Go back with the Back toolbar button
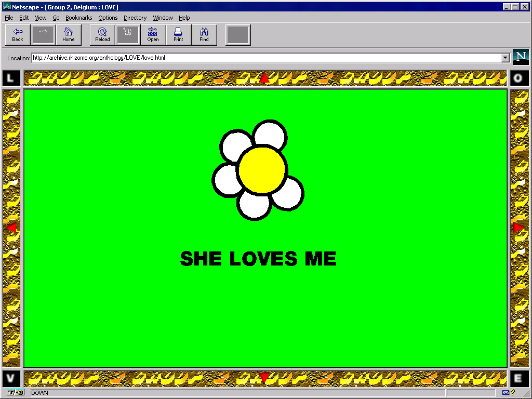532x399 pixels. 18,35
